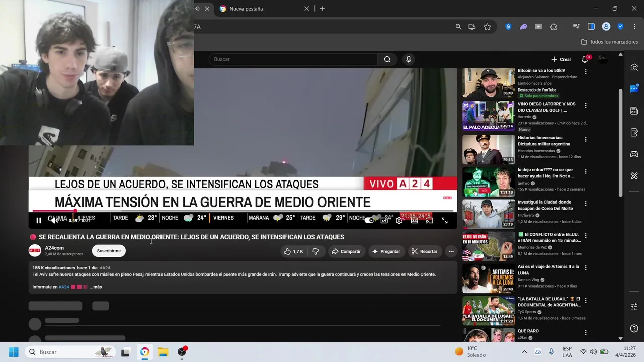This screenshot has height=362, width=644.
Task: Open the blue checkmark shield icon
Action: pyautogui.click(x=620, y=27)
